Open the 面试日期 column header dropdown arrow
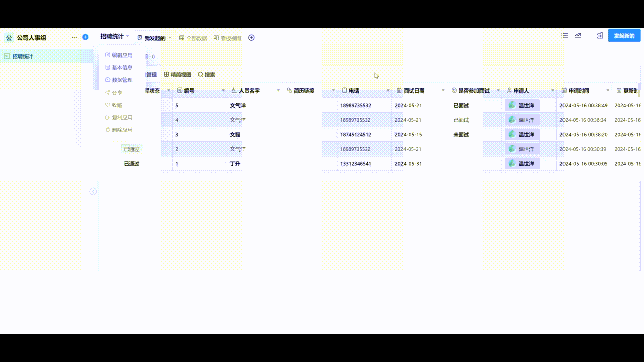 point(443,90)
